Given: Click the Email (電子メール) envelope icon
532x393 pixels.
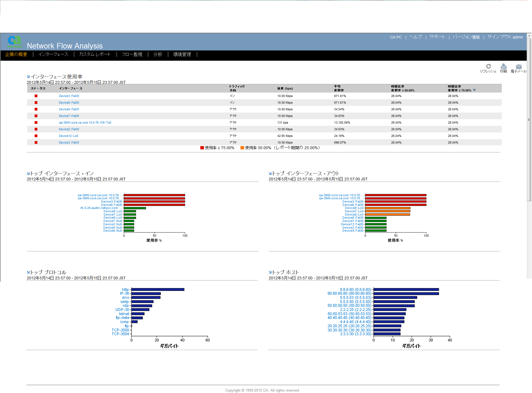Looking at the screenshot, I should pos(518,67).
